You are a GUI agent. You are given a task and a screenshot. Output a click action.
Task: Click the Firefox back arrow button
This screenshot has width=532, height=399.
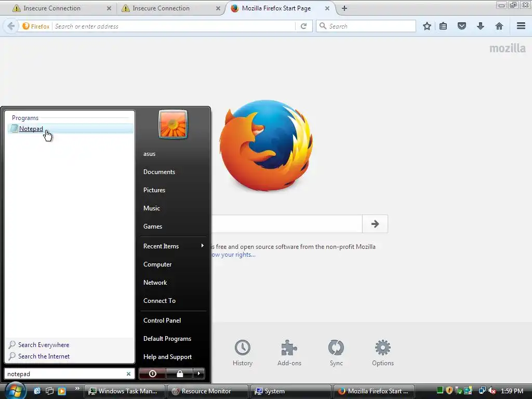click(x=11, y=26)
